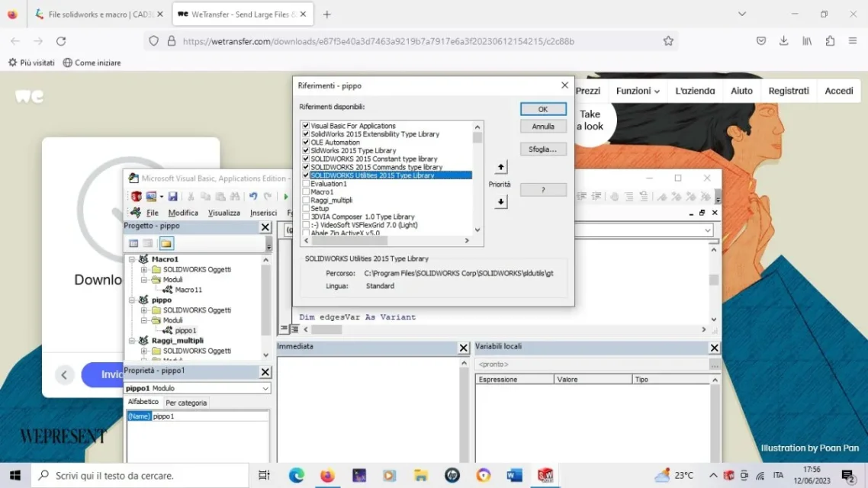The image size is (868, 488).
Task: Click OK in the Riferimenti dialog
Action: pos(543,109)
